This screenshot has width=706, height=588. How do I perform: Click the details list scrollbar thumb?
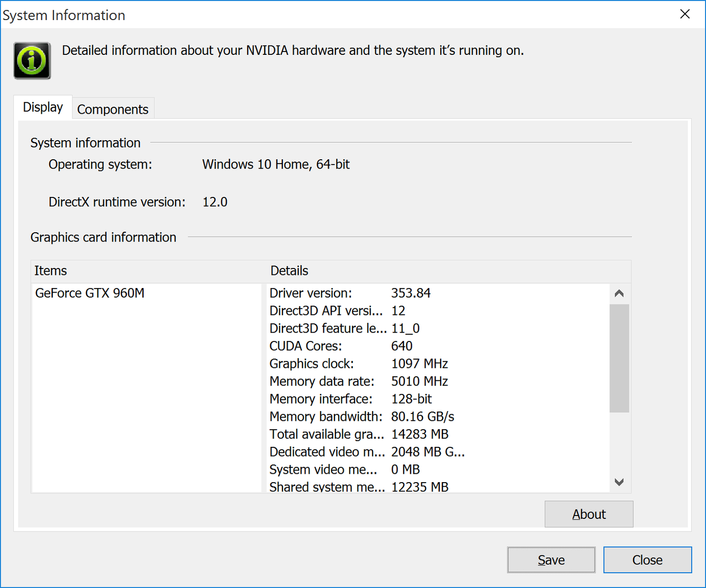coord(619,358)
